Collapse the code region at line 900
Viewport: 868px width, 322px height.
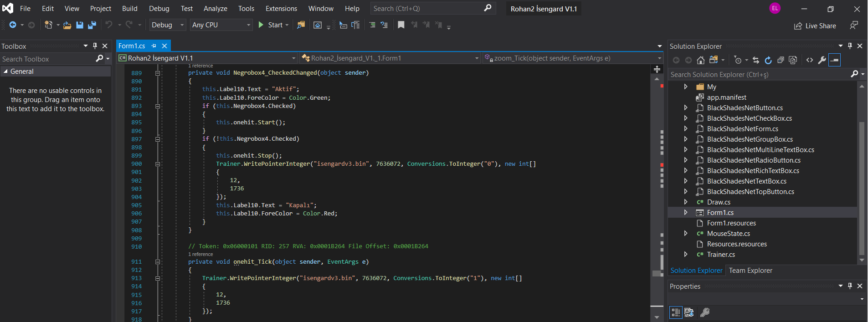pyautogui.click(x=158, y=164)
